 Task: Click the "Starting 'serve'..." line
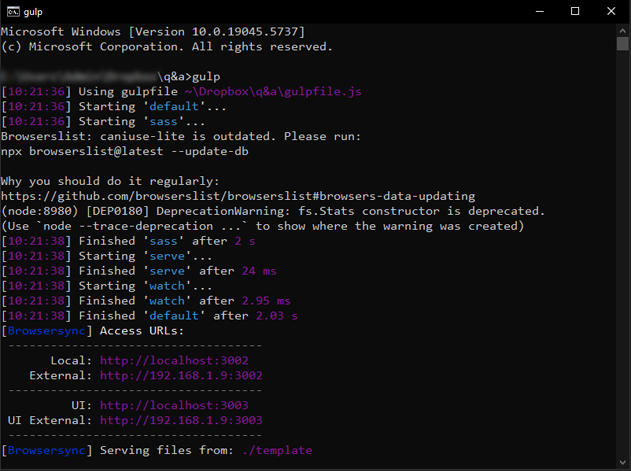[107, 256]
